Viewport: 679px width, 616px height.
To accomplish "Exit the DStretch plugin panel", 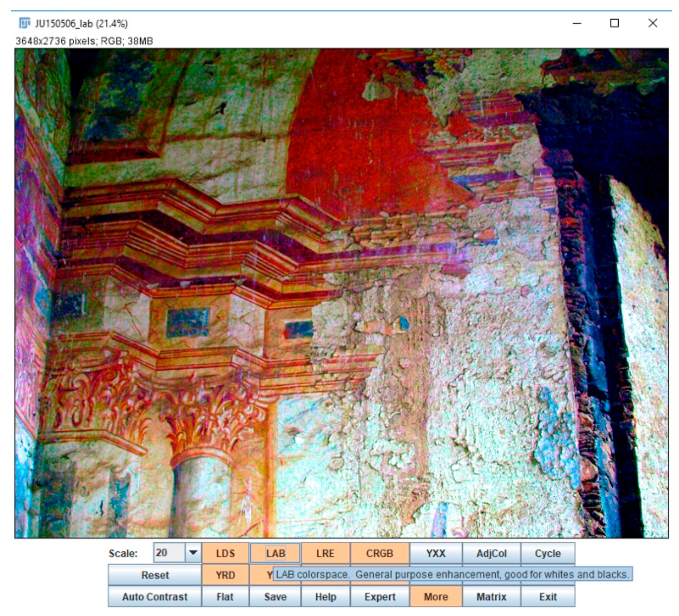I will (548, 597).
